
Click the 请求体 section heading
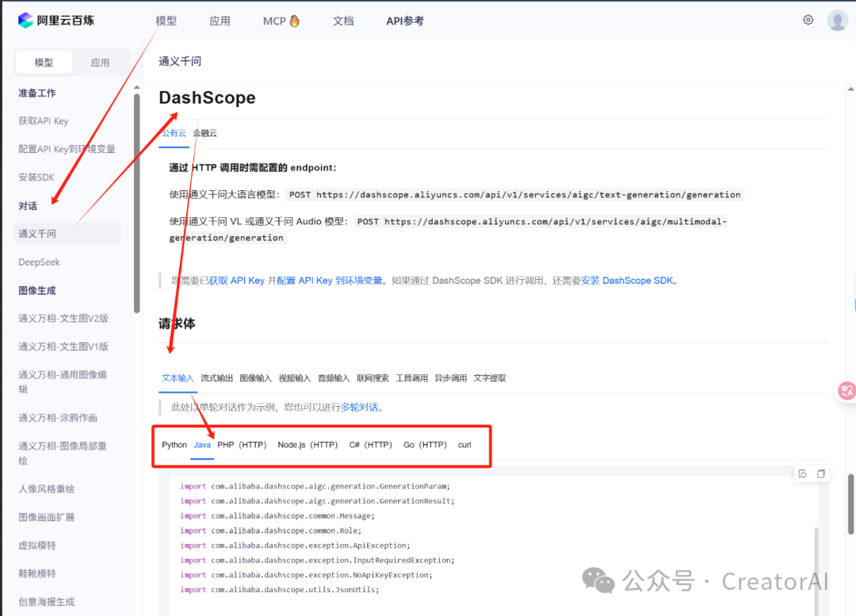click(177, 323)
